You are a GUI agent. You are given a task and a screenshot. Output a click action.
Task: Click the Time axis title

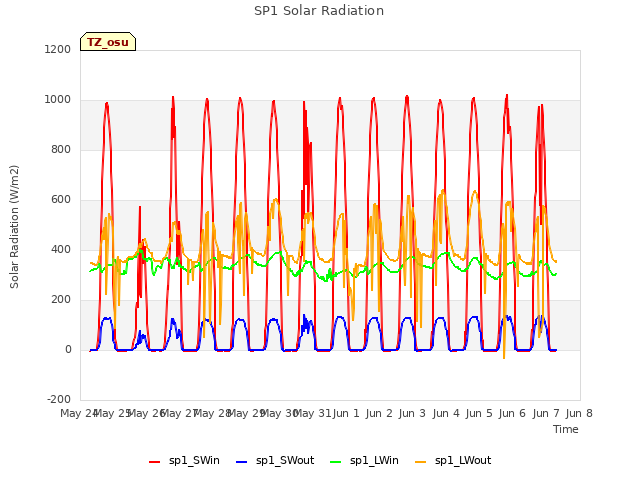(566, 429)
